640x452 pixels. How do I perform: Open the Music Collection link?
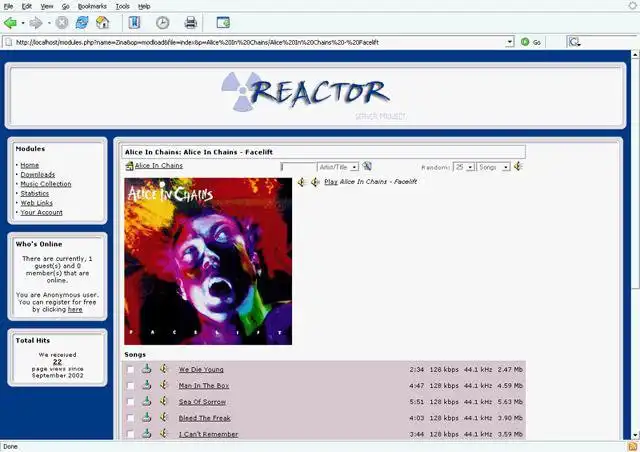[46, 184]
